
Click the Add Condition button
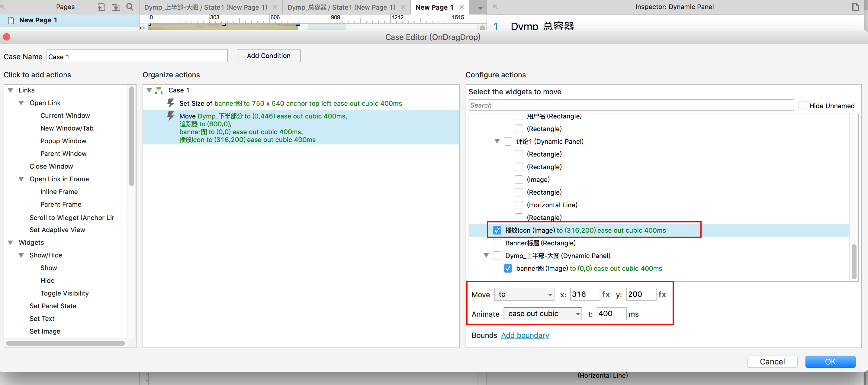click(268, 56)
